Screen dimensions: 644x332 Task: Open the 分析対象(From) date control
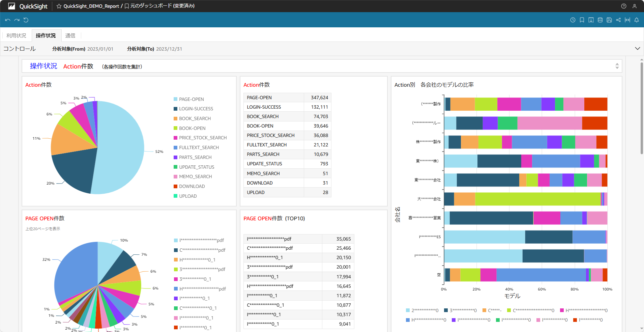[100, 49]
